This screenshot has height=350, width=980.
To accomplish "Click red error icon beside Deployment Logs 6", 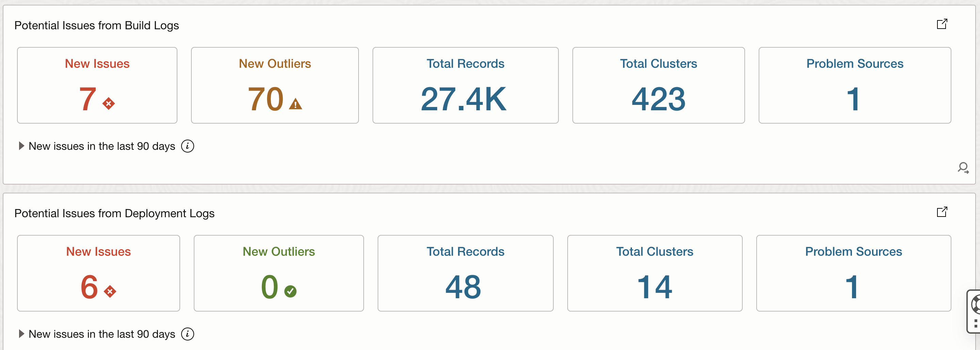I will [110, 291].
